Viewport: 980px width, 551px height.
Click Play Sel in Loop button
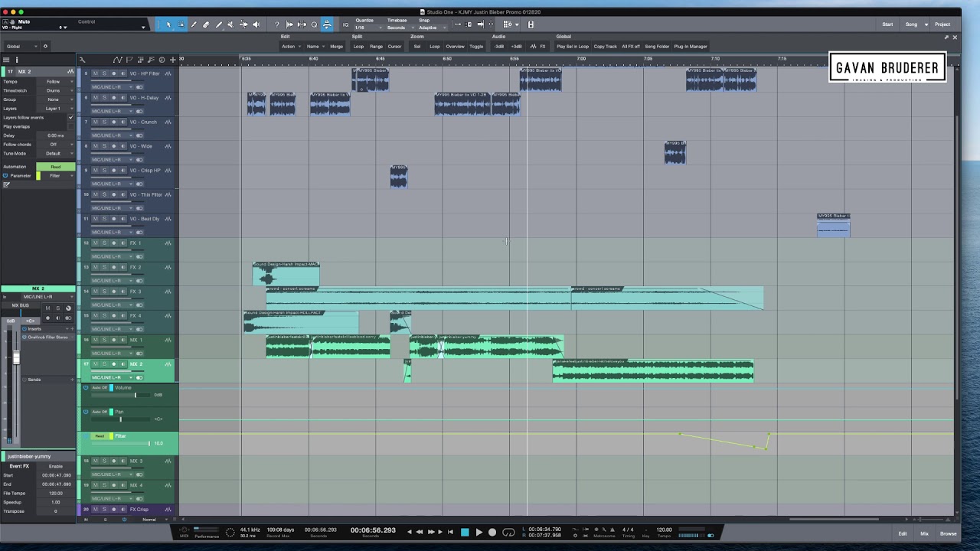point(573,47)
